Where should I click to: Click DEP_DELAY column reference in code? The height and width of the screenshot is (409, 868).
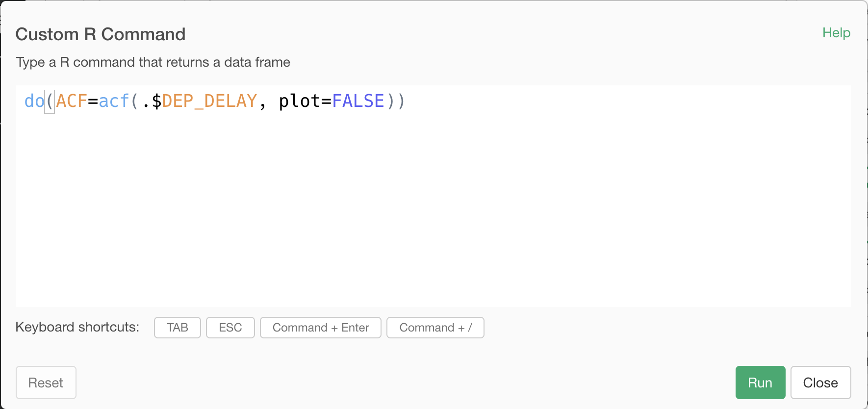pyautogui.click(x=209, y=101)
